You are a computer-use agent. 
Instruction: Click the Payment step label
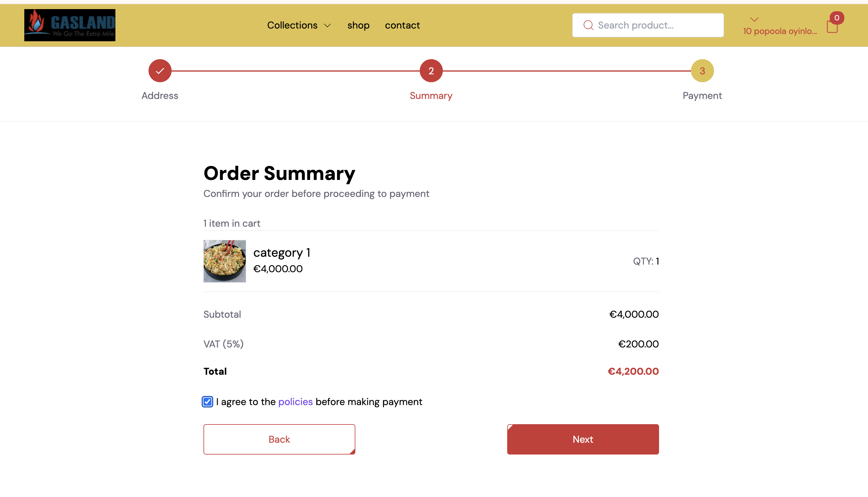[x=702, y=96]
